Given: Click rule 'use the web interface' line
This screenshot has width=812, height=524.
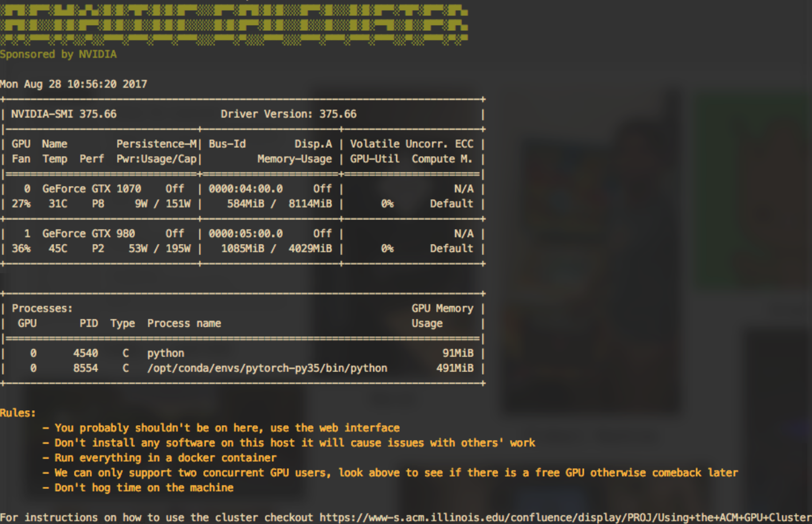Looking at the screenshot, I should 221,428.
